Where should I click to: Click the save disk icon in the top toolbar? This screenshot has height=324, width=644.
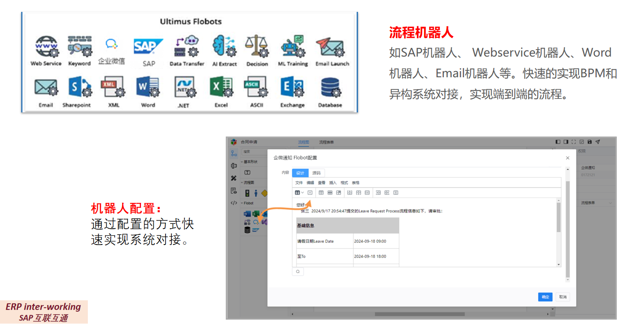point(590,142)
